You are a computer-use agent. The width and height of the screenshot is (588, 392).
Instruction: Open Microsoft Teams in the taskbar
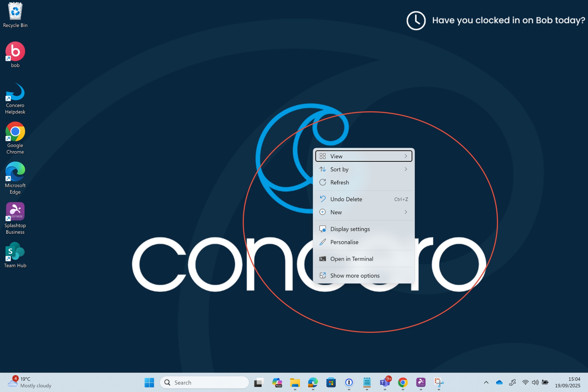385,382
